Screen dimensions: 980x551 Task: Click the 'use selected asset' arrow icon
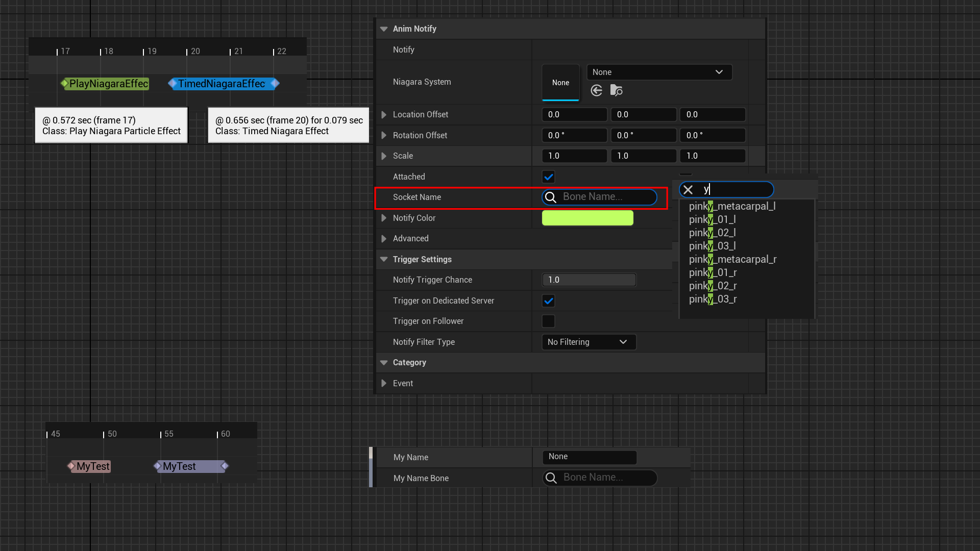tap(596, 91)
